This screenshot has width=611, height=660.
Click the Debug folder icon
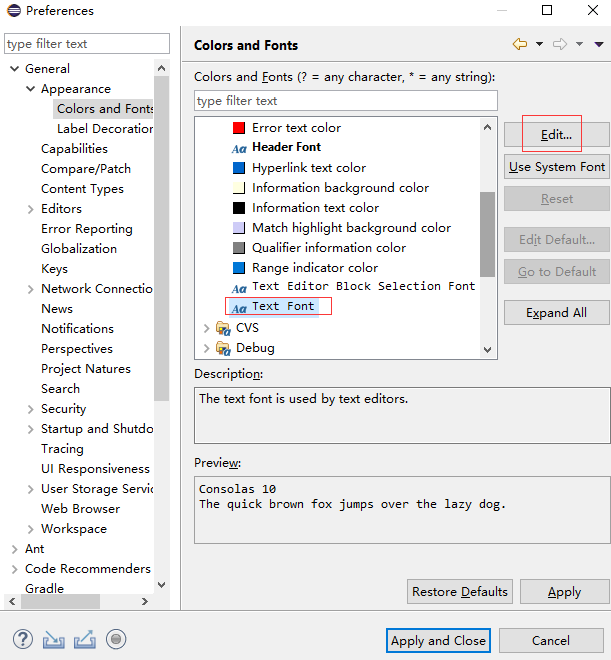[x=223, y=348]
